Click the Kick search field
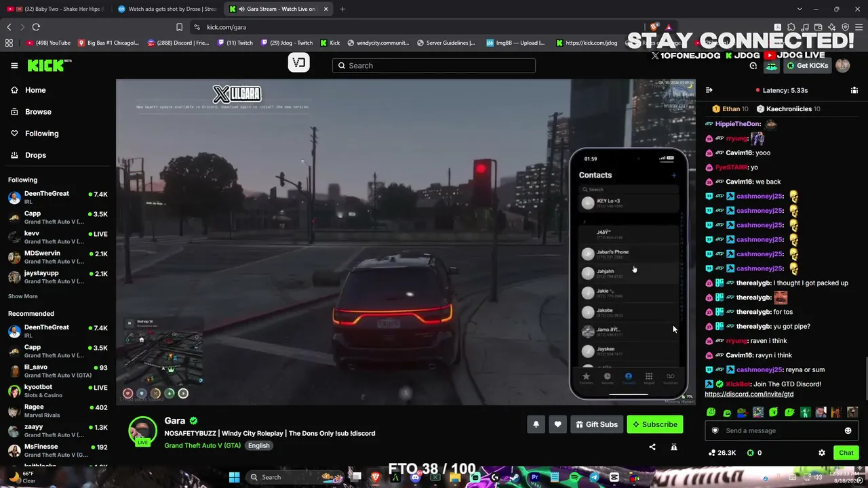 pyautogui.click(x=434, y=66)
